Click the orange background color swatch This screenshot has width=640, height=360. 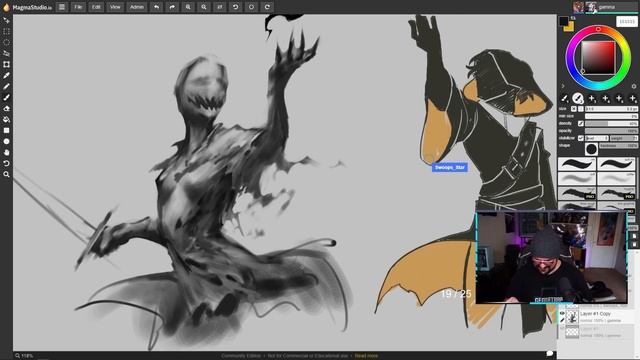(570, 28)
